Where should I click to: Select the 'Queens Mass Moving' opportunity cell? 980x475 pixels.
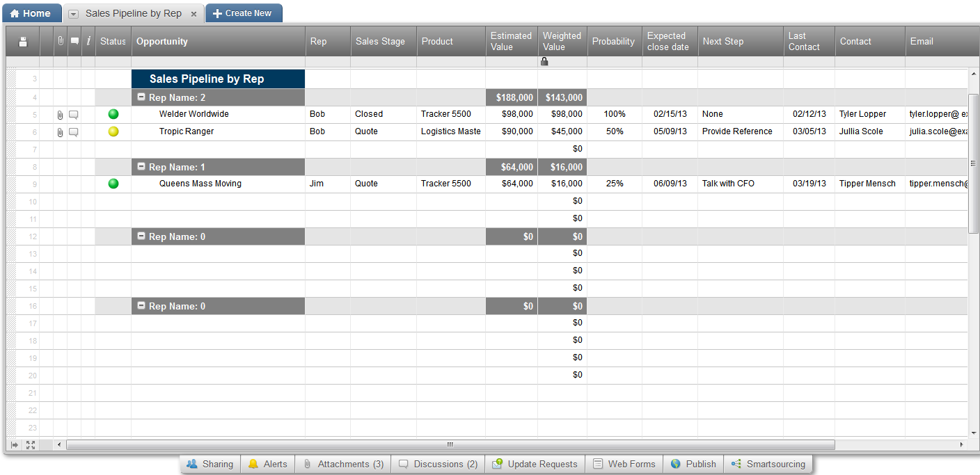click(218, 184)
